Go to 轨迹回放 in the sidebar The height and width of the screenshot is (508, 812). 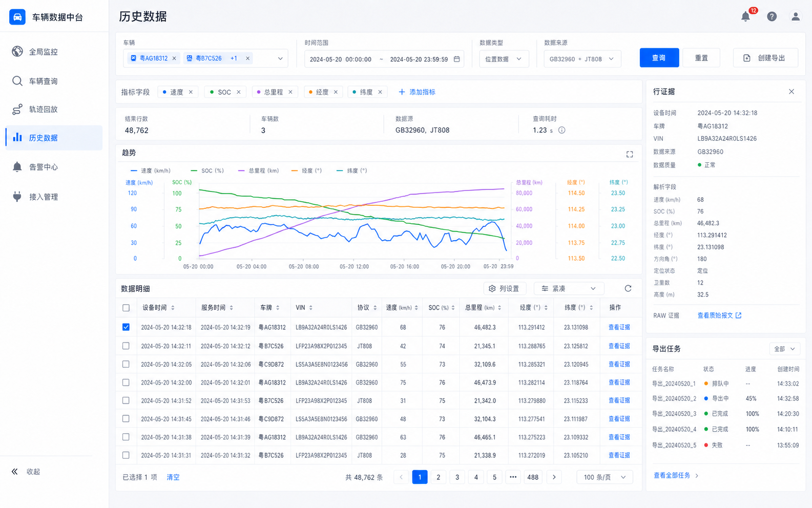[54, 109]
